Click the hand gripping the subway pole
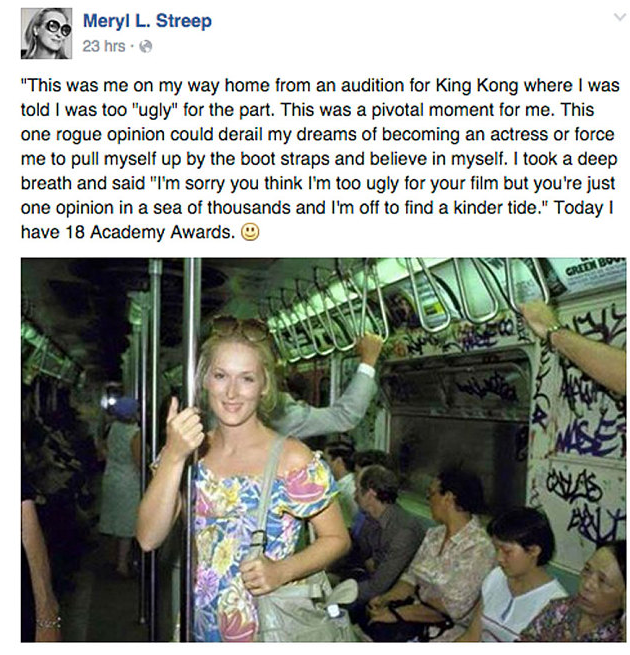The image size is (630, 655). tap(185, 430)
